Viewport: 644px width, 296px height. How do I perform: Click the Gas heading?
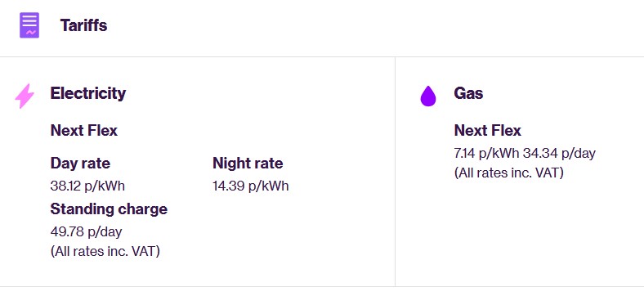coord(468,93)
